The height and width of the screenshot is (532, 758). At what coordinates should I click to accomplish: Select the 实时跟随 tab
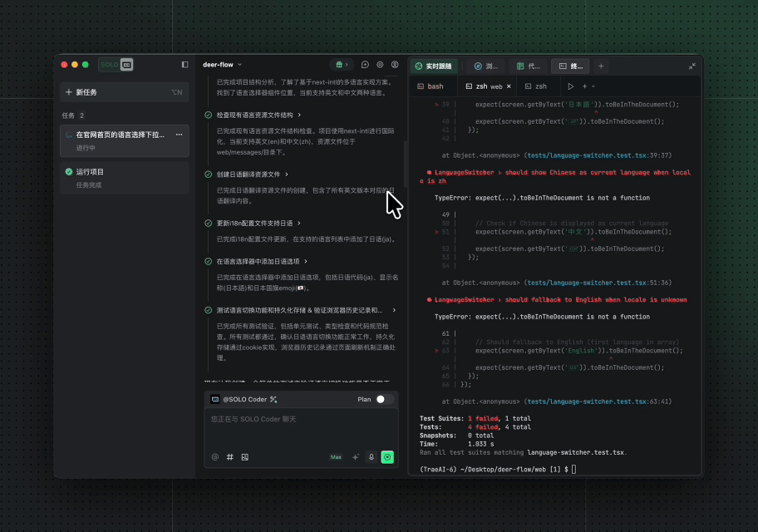tap(435, 66)
